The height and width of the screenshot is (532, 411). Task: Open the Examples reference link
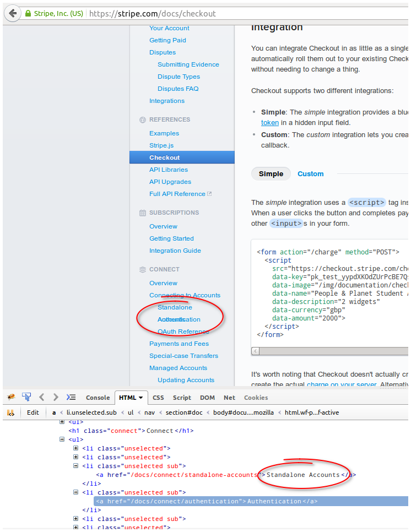(x=164, y=133)
